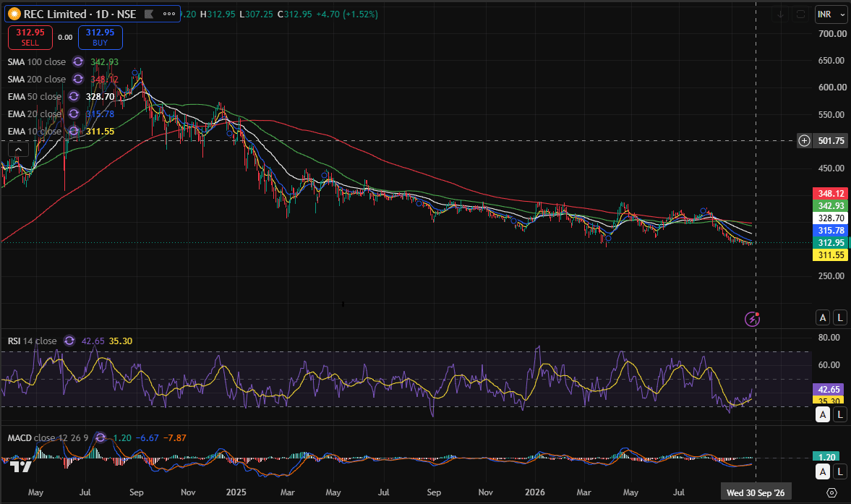851x504 pixels.
Task: Click the green 342.93 price axis label
Action: 830,206
